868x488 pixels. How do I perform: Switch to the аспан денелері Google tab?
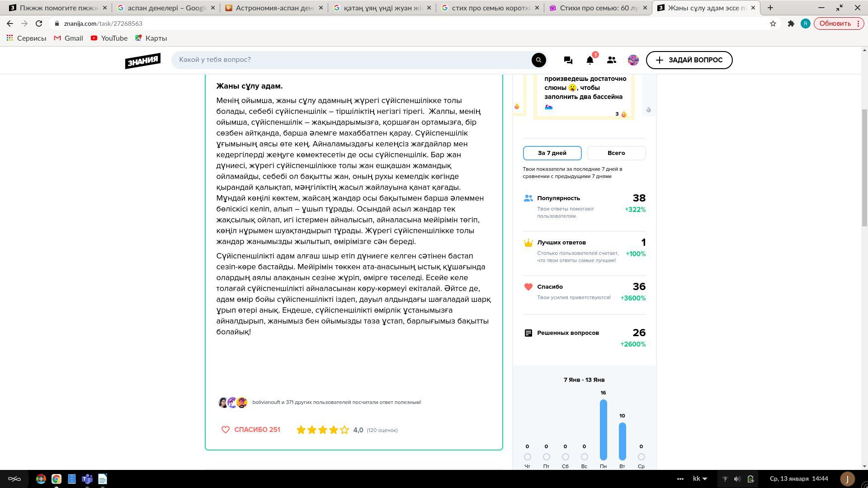(163, 8)
